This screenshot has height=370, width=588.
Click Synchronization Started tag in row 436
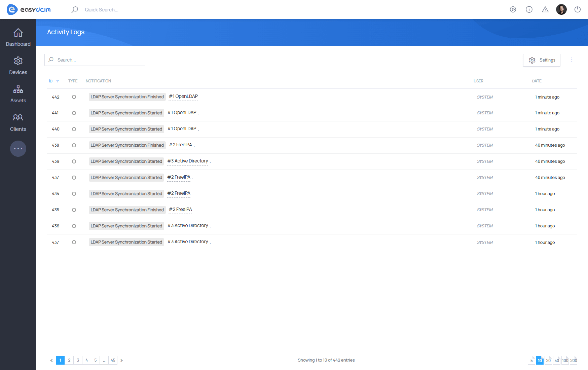[126, 226]
